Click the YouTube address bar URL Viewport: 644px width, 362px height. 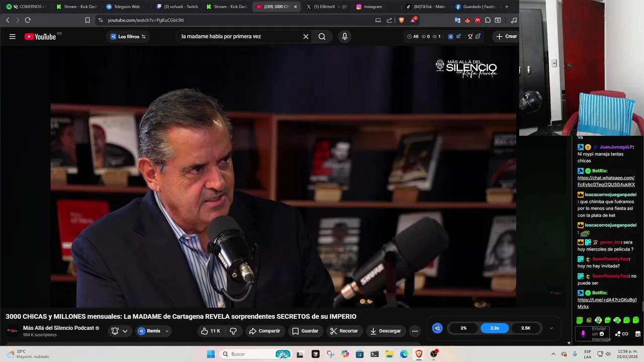pyautogui.click(x=145, y=20)
